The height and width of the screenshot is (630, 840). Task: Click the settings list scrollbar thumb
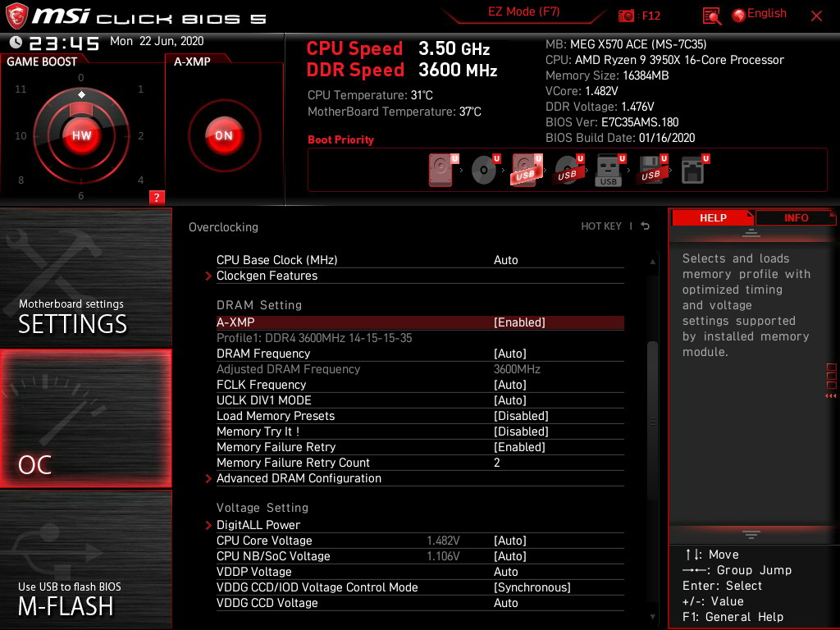pos(652,421)
